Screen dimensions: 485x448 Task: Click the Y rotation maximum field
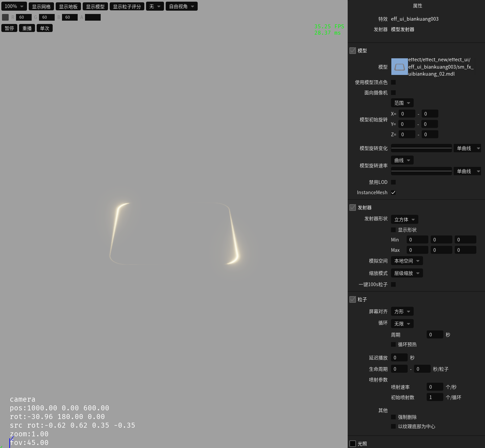[430, 124]
